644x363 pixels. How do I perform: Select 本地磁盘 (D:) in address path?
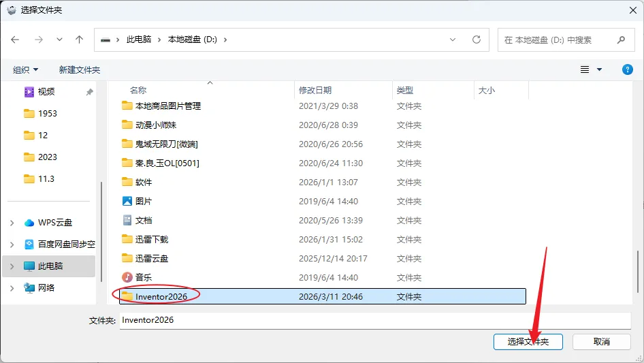pyautogui.click(x=192, y=40)
